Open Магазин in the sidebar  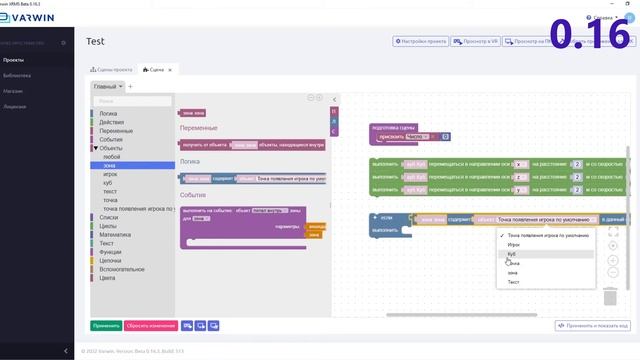click(x=13, y=91)
